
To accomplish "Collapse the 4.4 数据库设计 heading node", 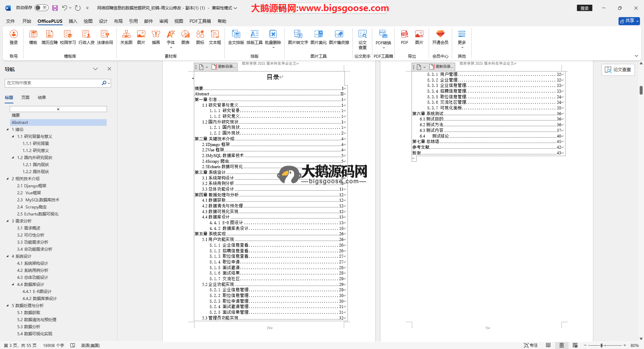I will coord(13,285).
